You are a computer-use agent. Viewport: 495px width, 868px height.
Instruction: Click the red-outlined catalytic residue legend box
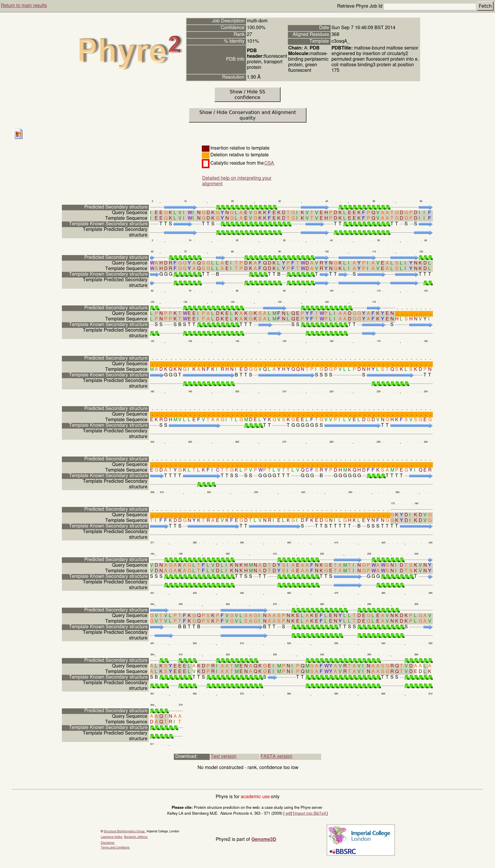click(205, 163)
